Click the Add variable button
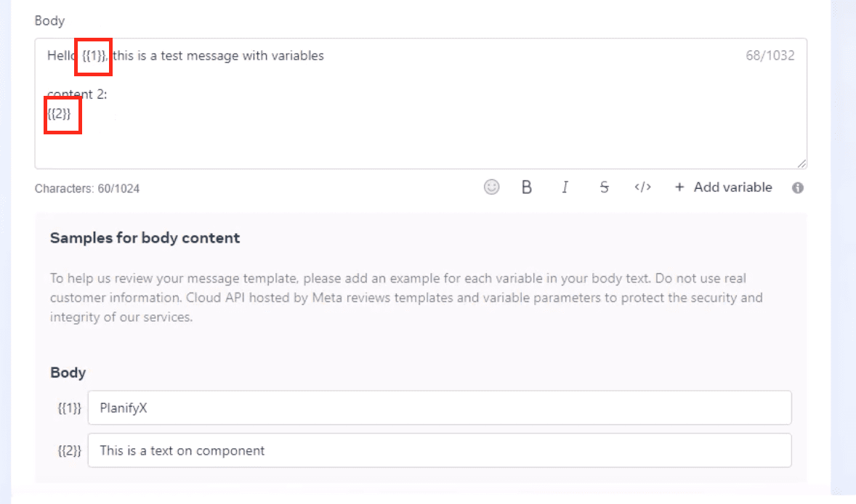This screenshot has width=856, height=504. click(723, 187)
